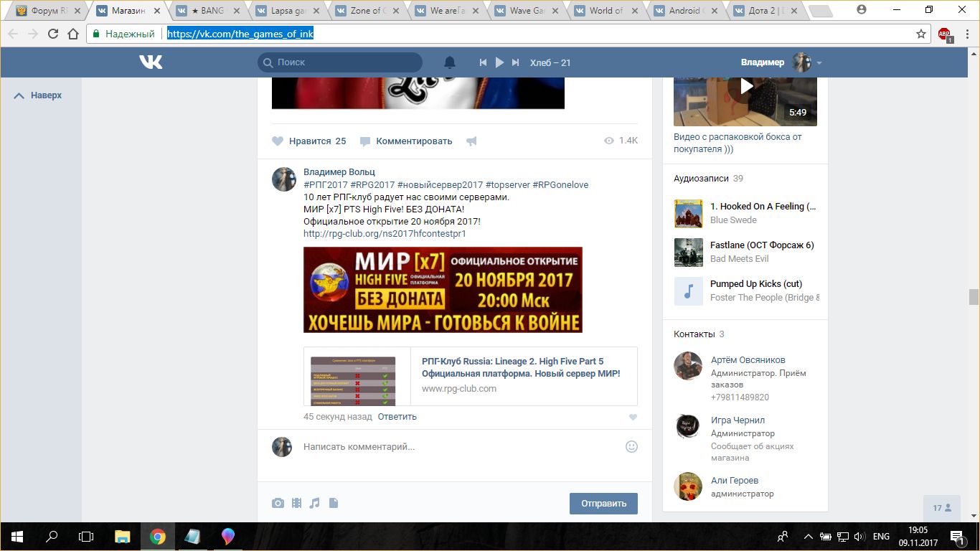Open Али Героев contact profile

coord(735,481)
